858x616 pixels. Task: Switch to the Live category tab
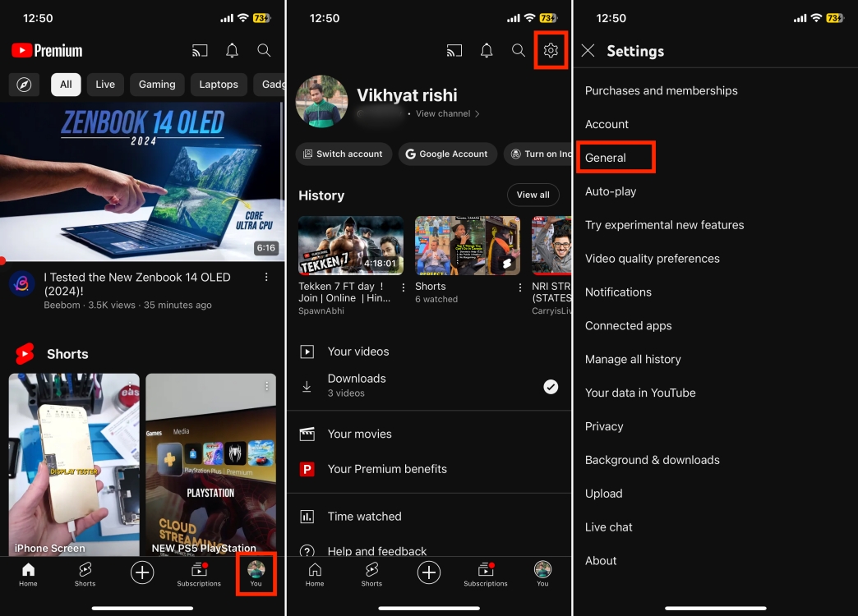coord(104,84)
